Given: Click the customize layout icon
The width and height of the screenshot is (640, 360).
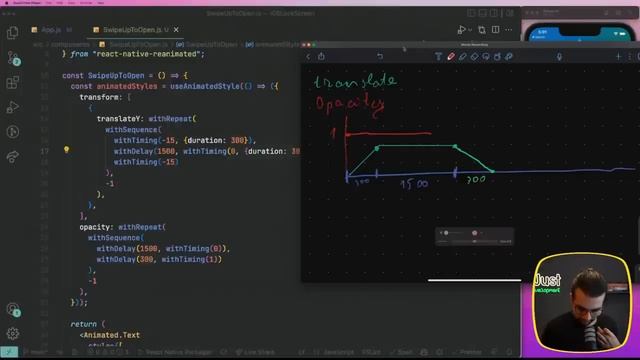Looking at the screenshot, I should [x=509, y=13].
